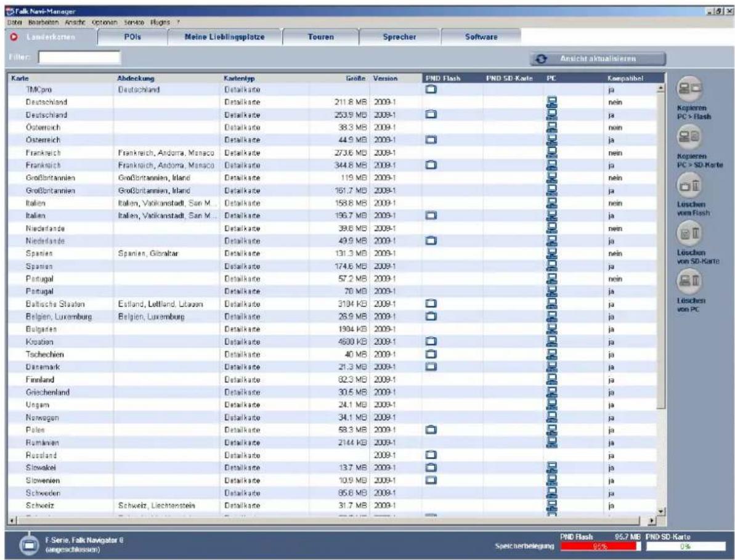Viewport: 735px width, 560px height.
Task: Click the Löschen vom Flash icon
Action: 689,186
